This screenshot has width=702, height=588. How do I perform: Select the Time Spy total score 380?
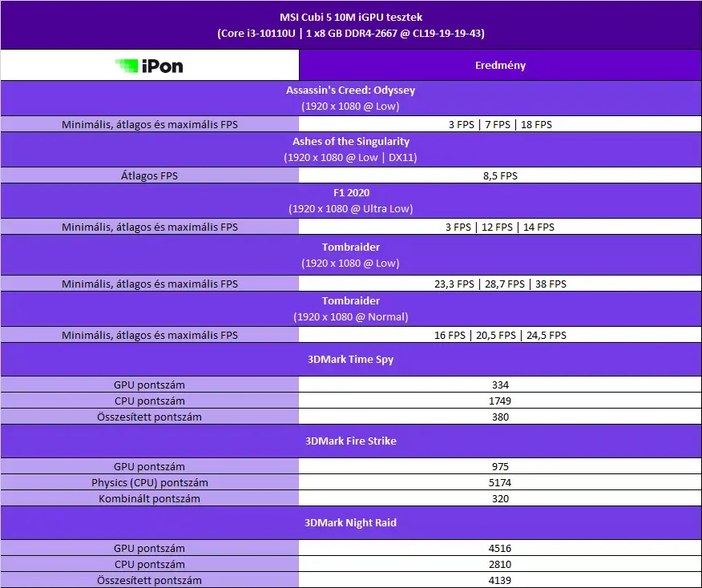500,417
